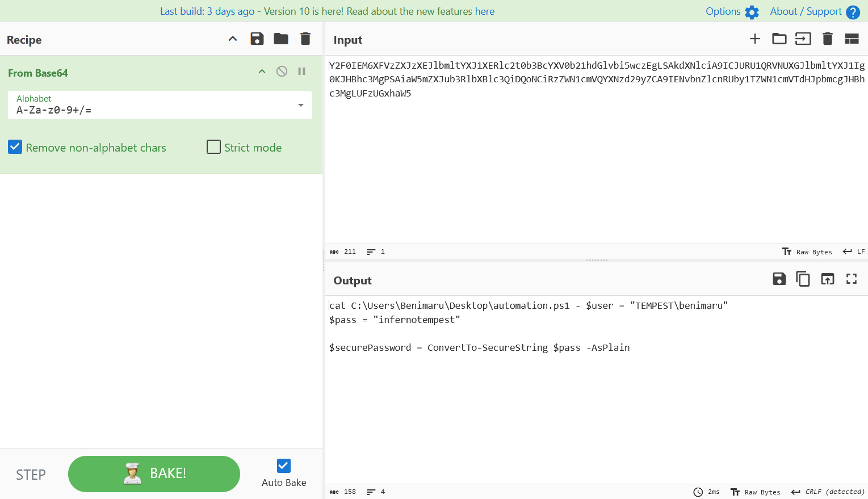Screen dimensions: 868x499
Task: Collapse the From Base64 operation
Action: coord(262,71)
